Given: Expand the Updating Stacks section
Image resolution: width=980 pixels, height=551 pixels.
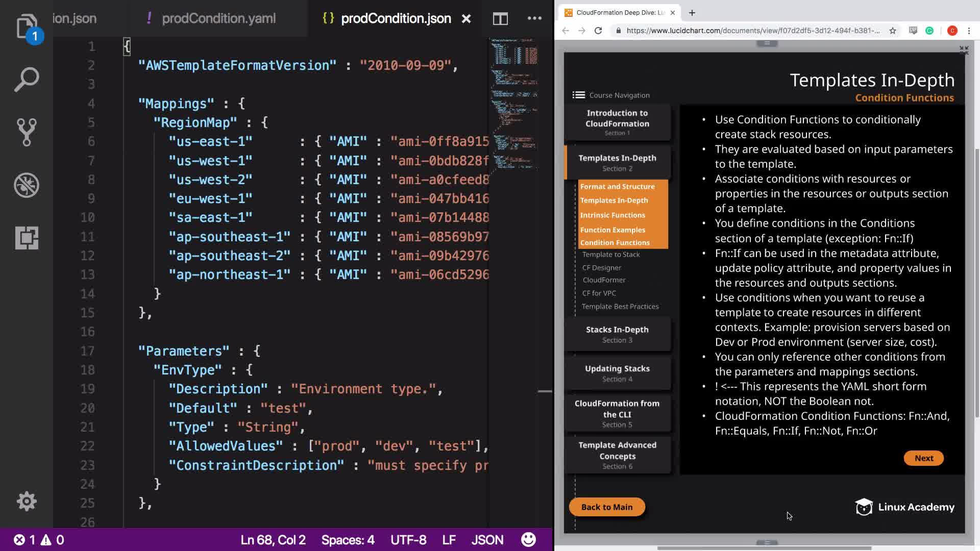Looking at the screenshot, I should [617, 373].
